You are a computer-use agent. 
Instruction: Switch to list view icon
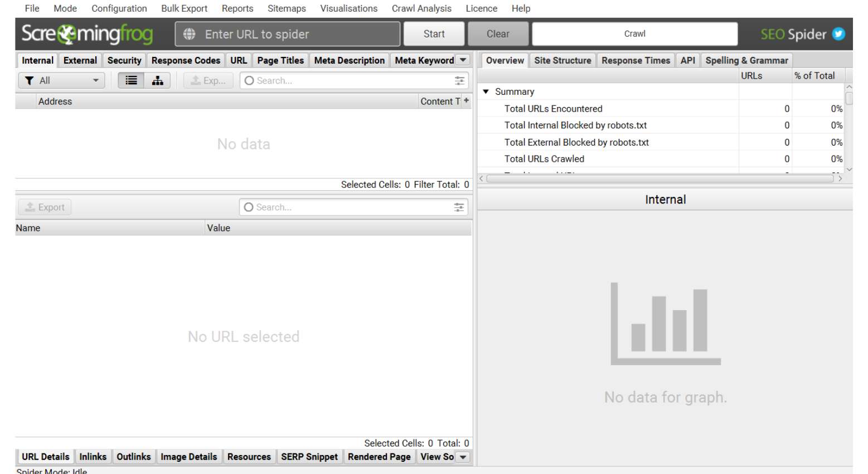point(131,80)
